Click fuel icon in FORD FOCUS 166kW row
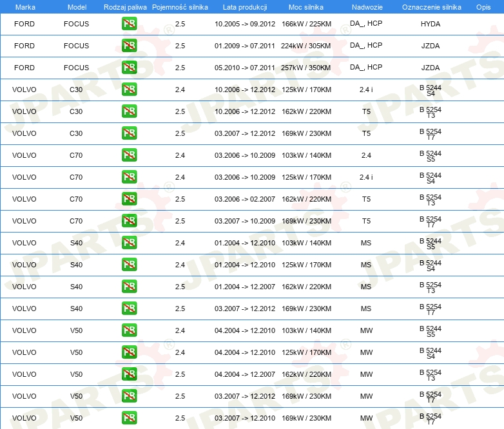 click(x=129, y=24)
